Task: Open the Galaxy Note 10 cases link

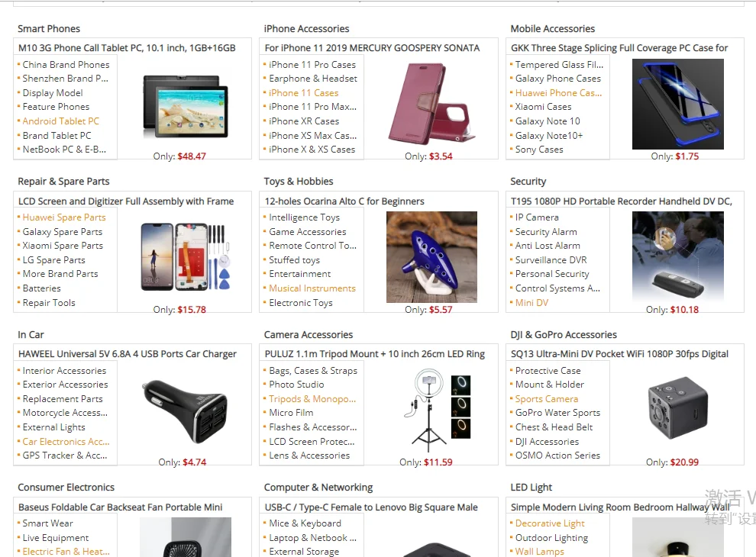Action: tap(548, 121)
